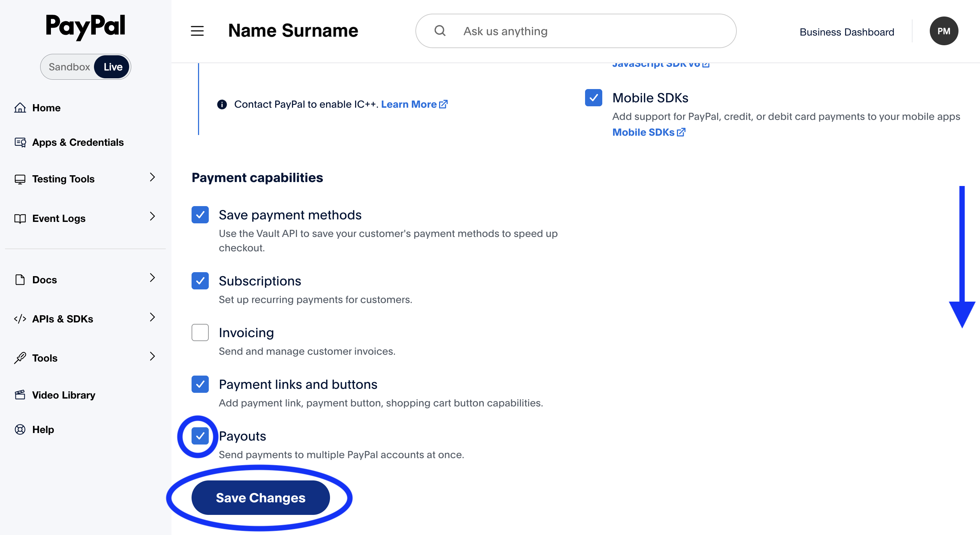Disable the Subscriptions checkbox
Screen dimensions: 980x535
click(200, 281)
